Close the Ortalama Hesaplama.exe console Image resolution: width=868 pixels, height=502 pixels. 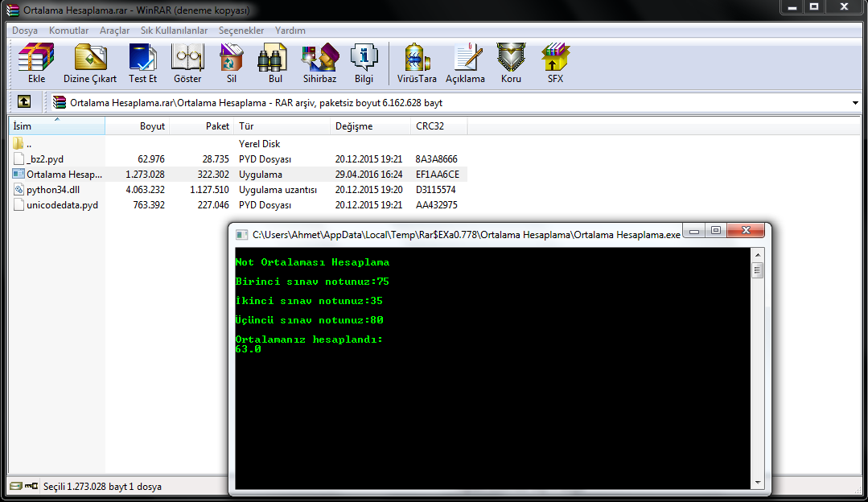(746, 231)
